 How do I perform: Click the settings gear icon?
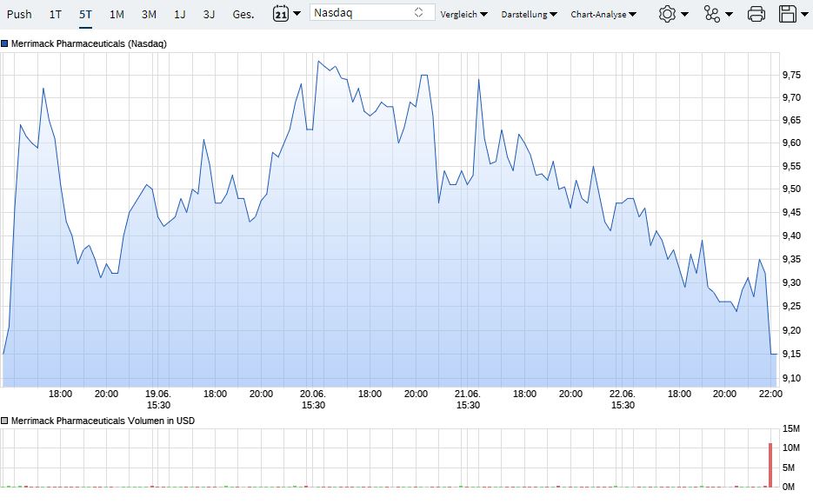(x=667, y=14)
